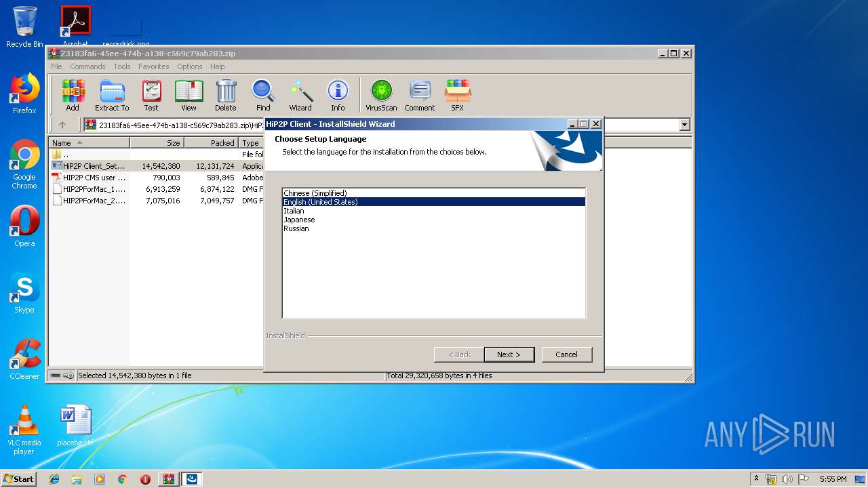Click the SFX toolbar icon

tap(458, 95)
